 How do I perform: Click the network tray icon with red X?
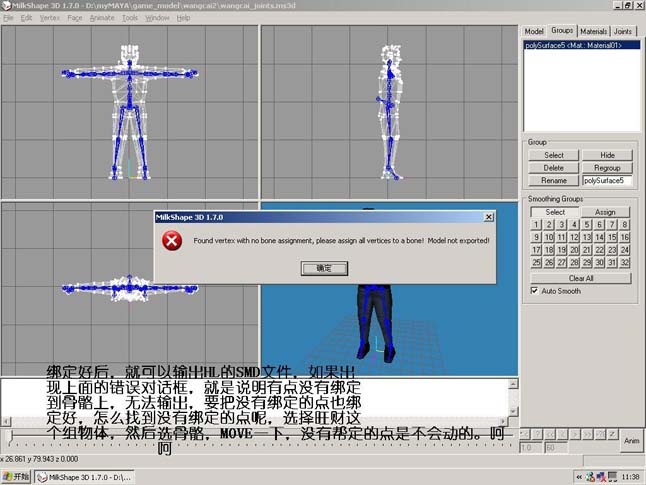click(x=601, y=477)
